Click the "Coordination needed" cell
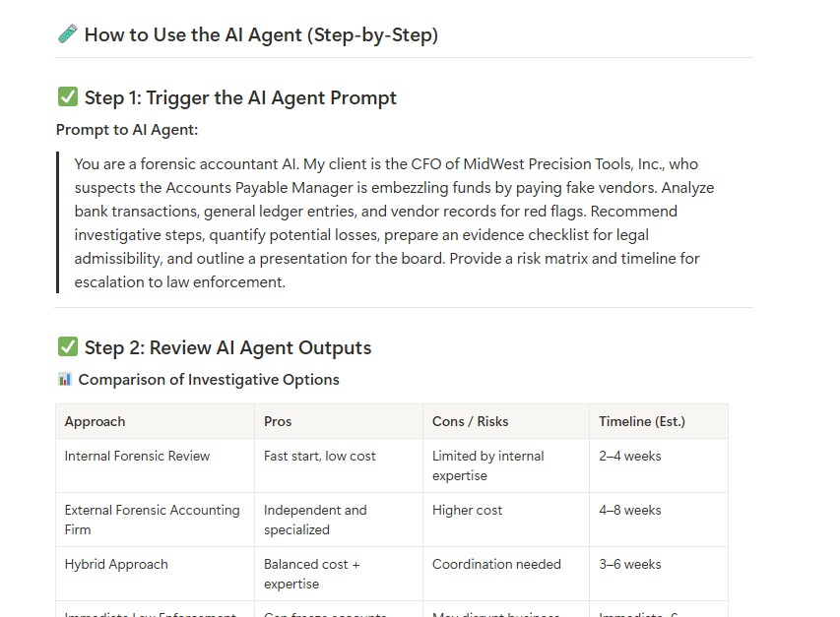The height and width of the screenshot is (617, 840). (x=506, y=574)
